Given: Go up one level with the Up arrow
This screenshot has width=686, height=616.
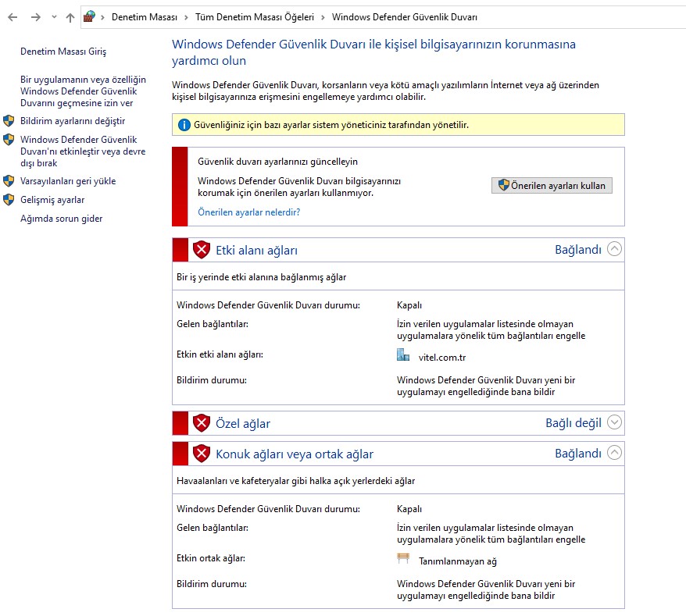Looking at the screenshot, I should (x=70, y=17).
